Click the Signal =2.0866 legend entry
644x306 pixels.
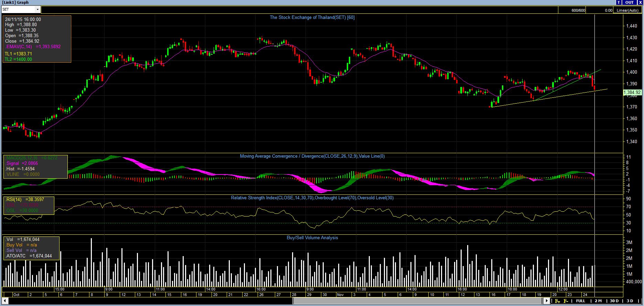pos(22,163)
